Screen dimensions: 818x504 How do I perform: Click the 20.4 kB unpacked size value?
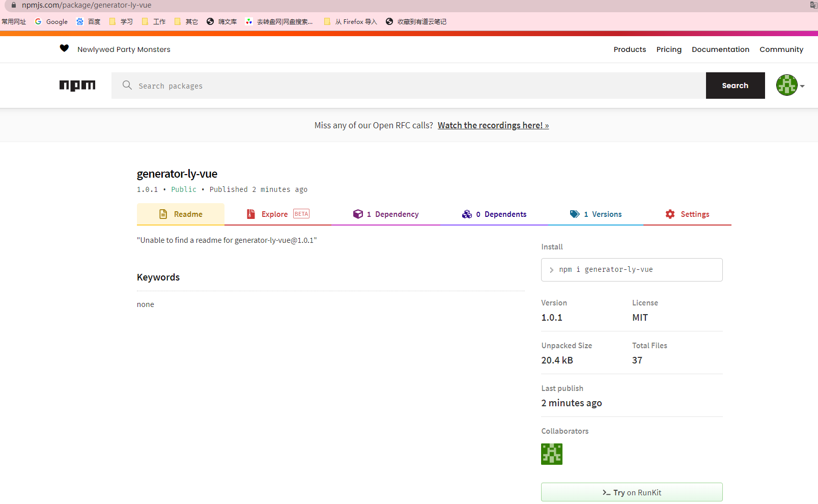click(x=557, y=360)
